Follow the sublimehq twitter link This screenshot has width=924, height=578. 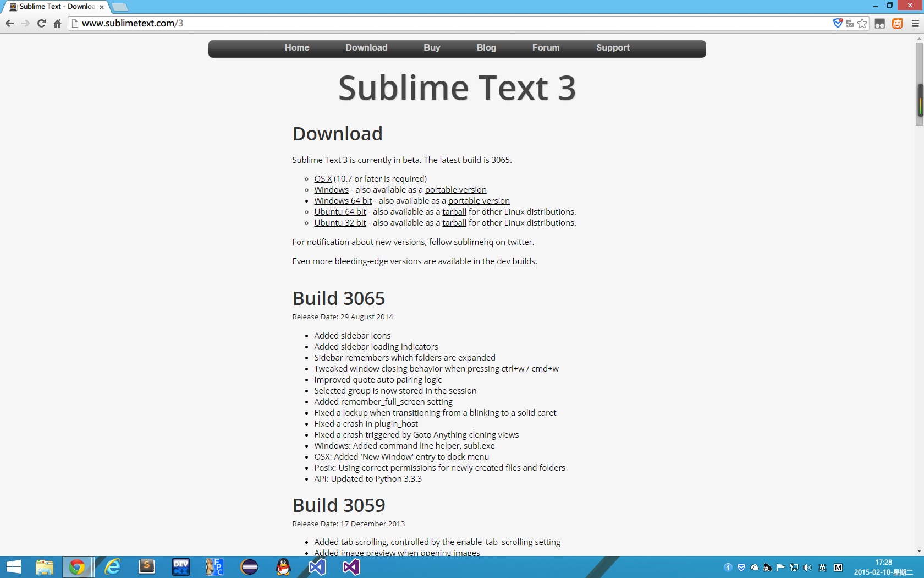point(474,242)
